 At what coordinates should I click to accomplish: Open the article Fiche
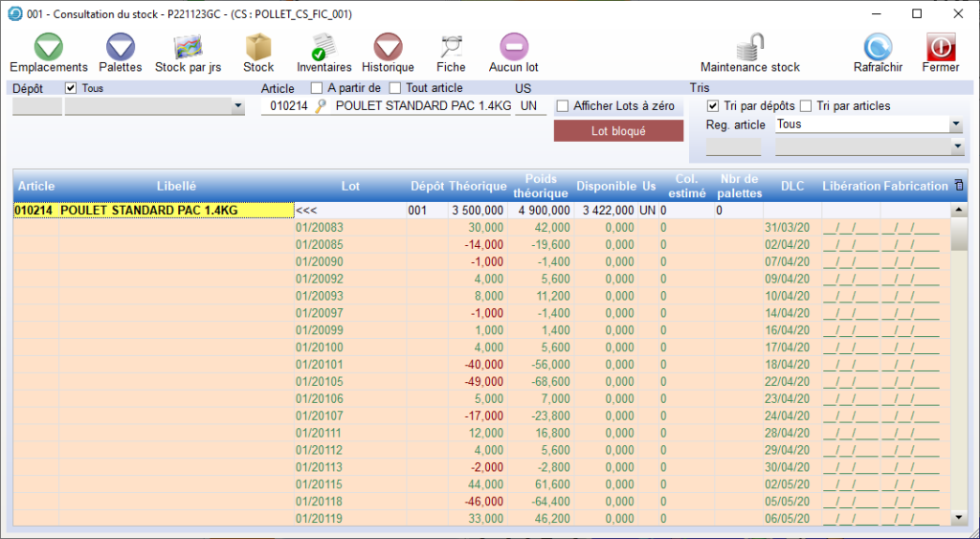(451, 47)
